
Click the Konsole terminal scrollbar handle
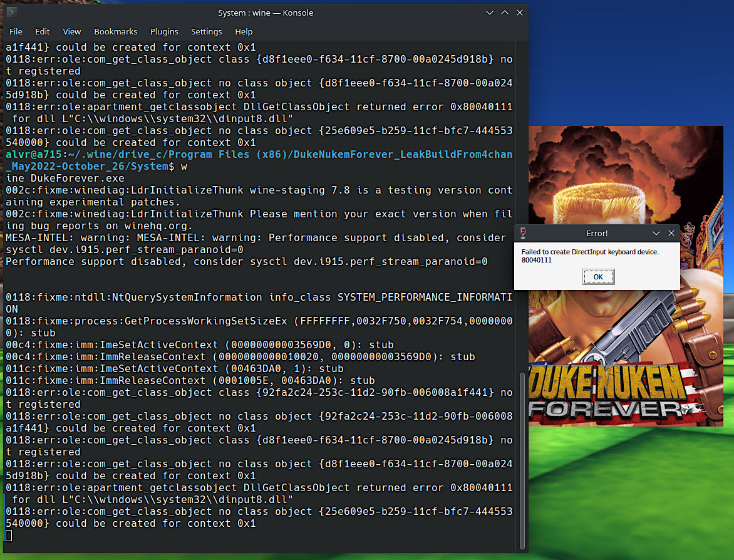(522, 461)
